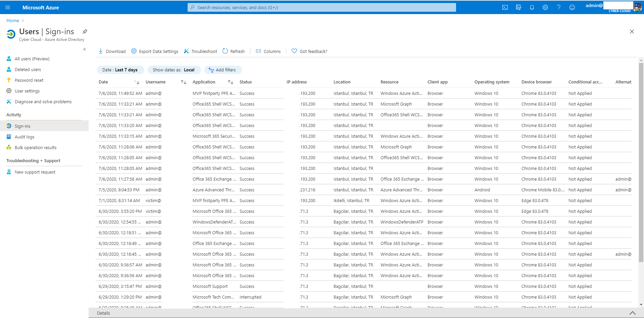Toggle Show dates as Local filter
Viewport: 644px width, 318px height.
coord(174,70)
